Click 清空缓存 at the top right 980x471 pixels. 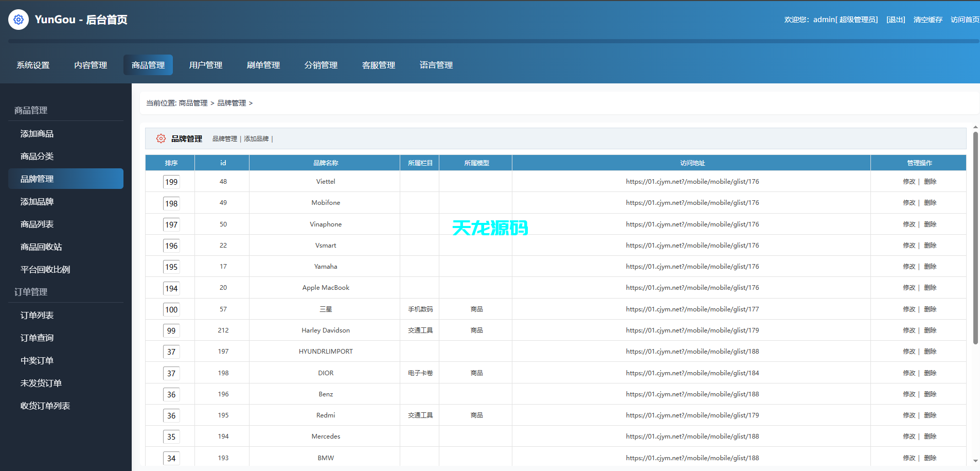click(927, 19)
